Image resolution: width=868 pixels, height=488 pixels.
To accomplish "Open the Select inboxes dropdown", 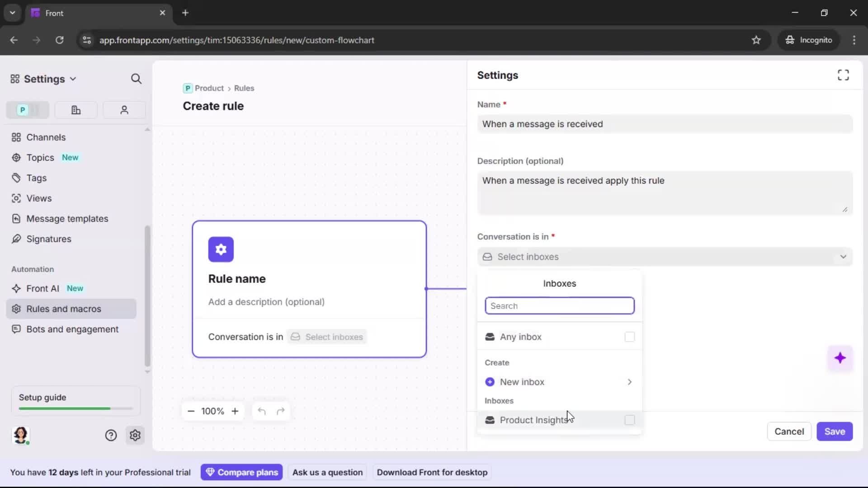I will [665, 257].
